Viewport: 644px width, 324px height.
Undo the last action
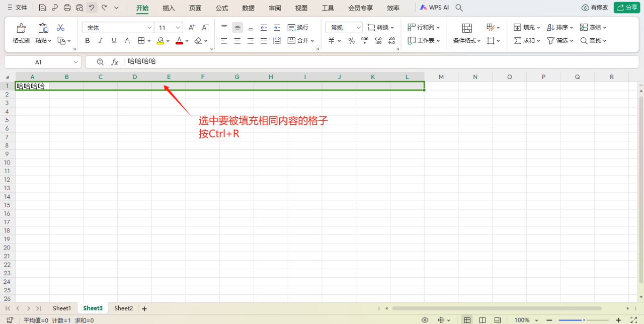(x=92, y=8)
